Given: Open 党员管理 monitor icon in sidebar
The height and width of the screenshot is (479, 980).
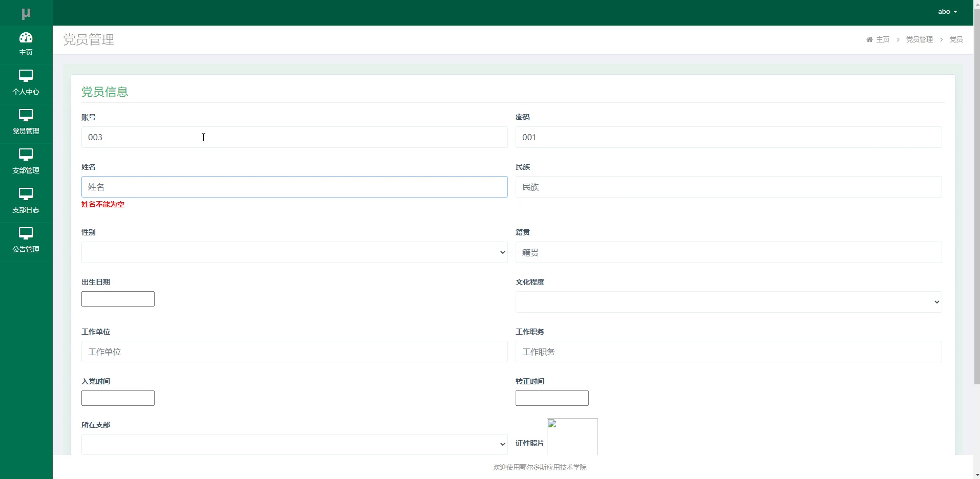Looking at the screenshot, I should coord(26,115).
